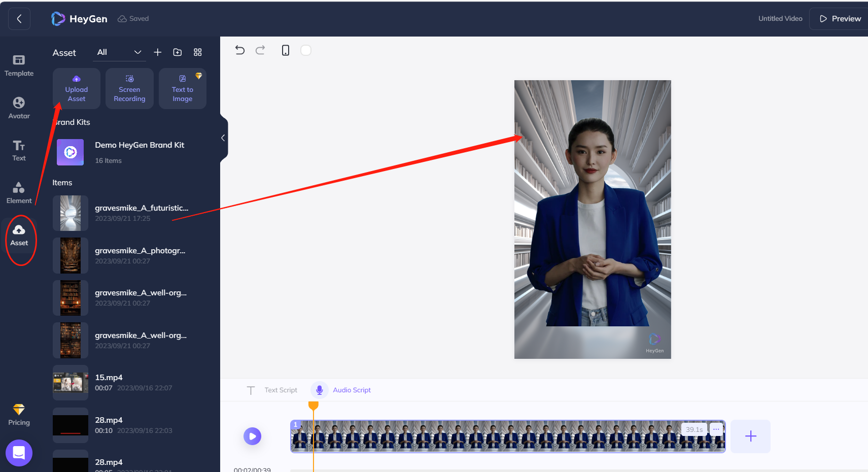Open the Demo HeyGen Brand Kit

[129, 152]
